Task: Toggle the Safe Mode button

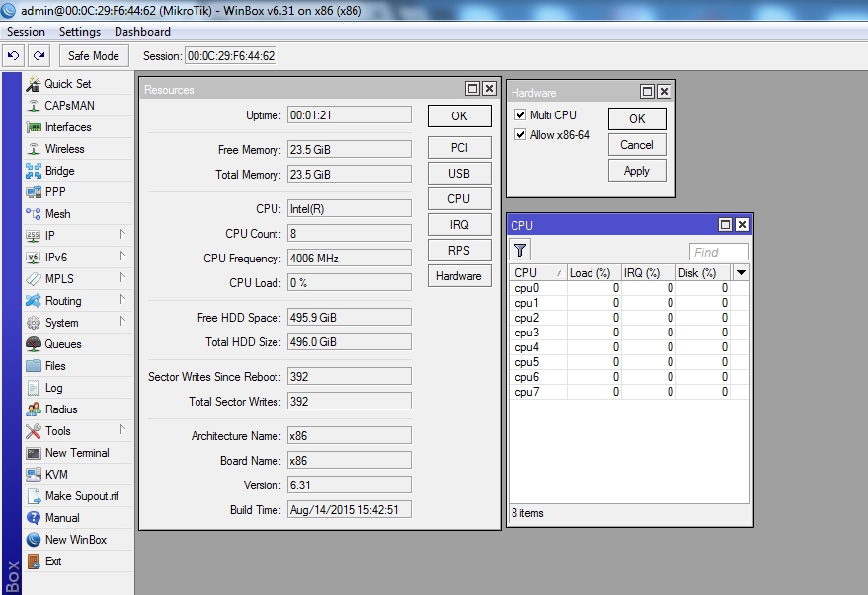Action: pos(94,56)
